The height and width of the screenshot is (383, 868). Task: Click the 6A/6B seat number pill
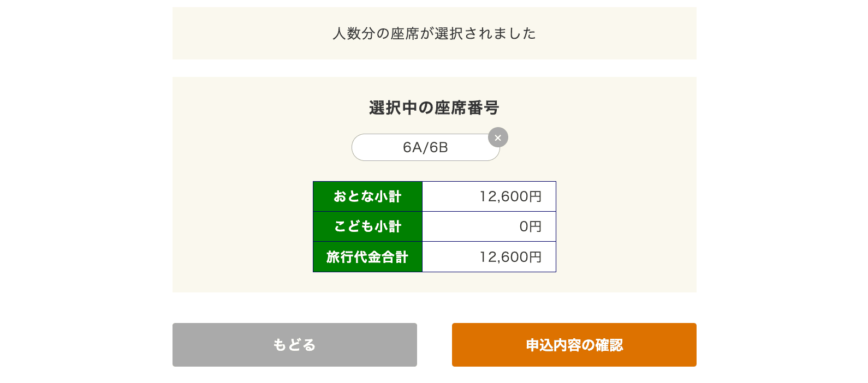click(425, 147)
